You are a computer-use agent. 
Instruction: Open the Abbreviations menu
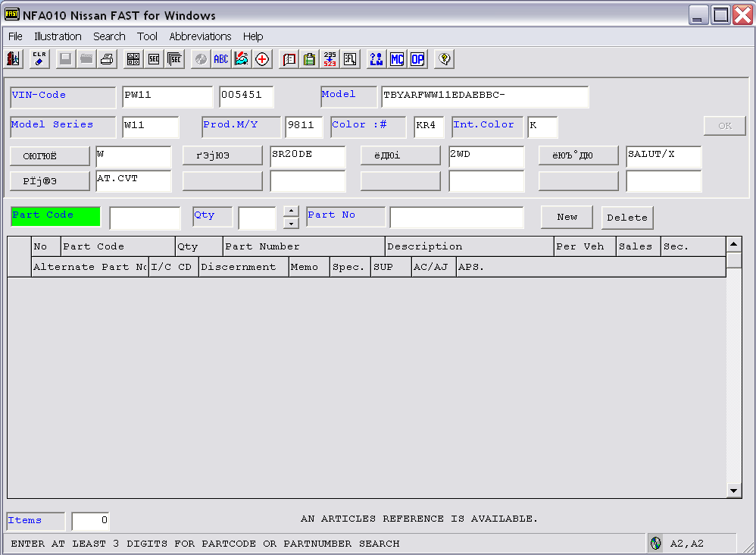[x=200, y=36]
